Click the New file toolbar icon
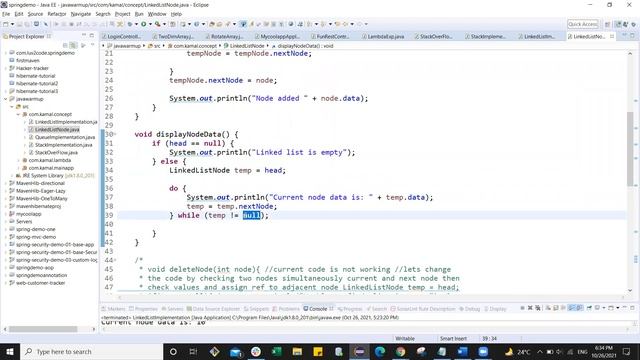640x360 pixels. pyautogui.click(x=6, y=24)
